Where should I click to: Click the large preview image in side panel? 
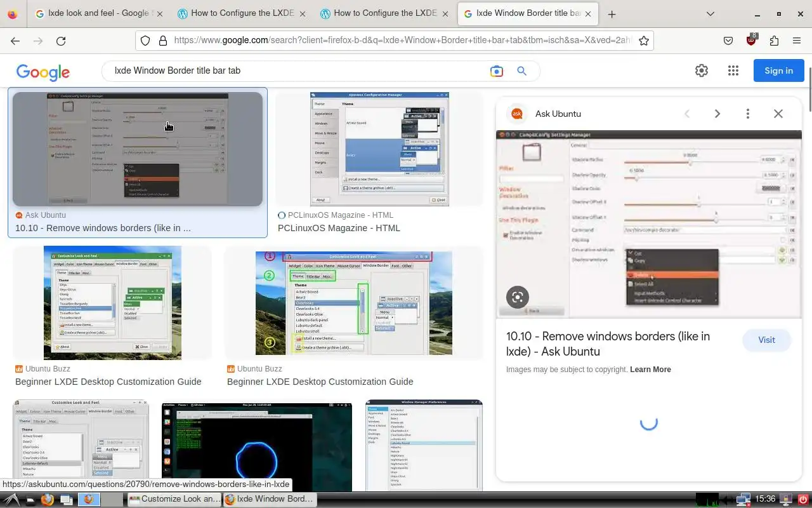click(648, 224)
